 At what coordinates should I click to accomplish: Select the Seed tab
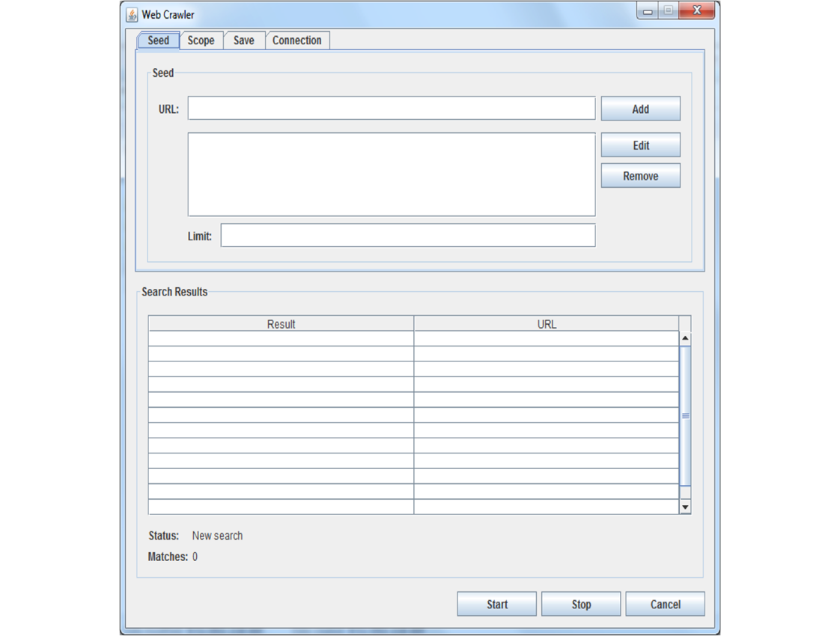coord(158,40)
